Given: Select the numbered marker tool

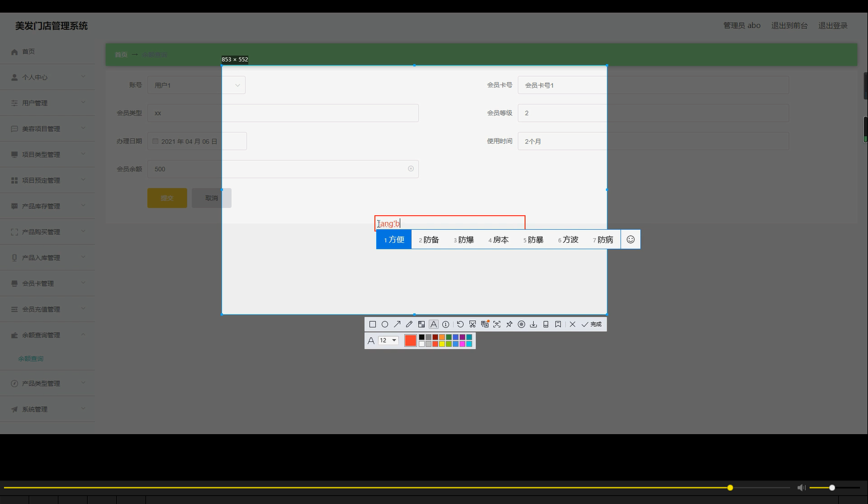Looking at the screenshot, I should tap(445, 324).
